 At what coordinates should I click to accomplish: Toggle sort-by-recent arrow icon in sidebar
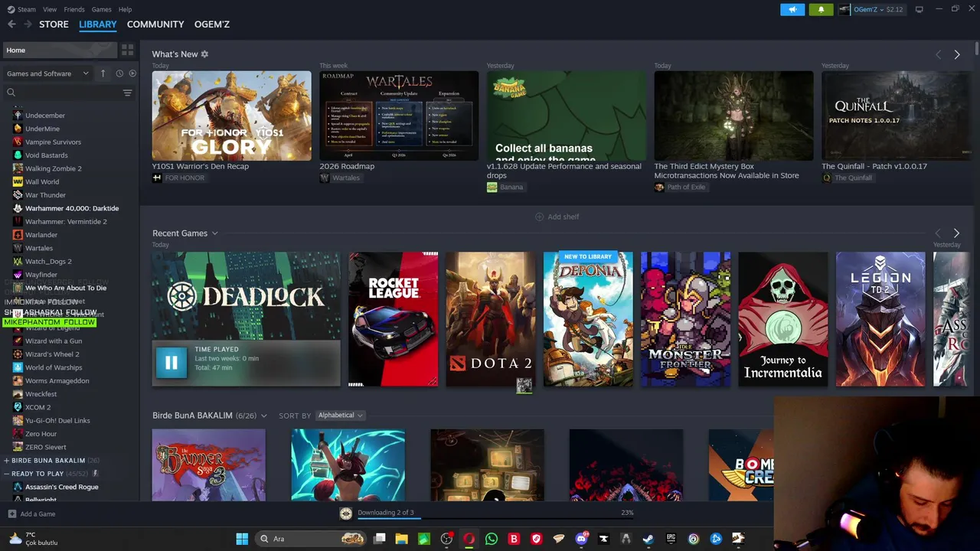coord(103,73)
